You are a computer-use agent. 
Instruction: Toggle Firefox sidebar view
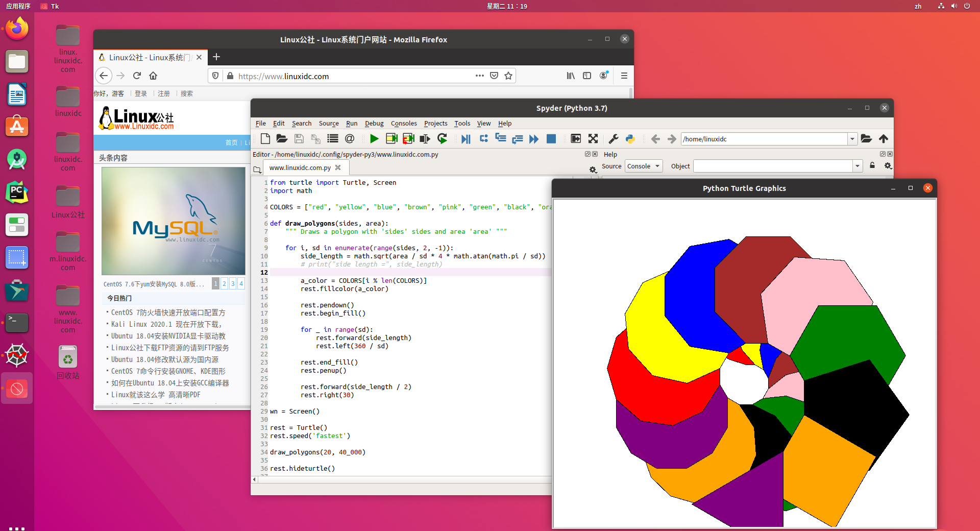click(587, 76)
